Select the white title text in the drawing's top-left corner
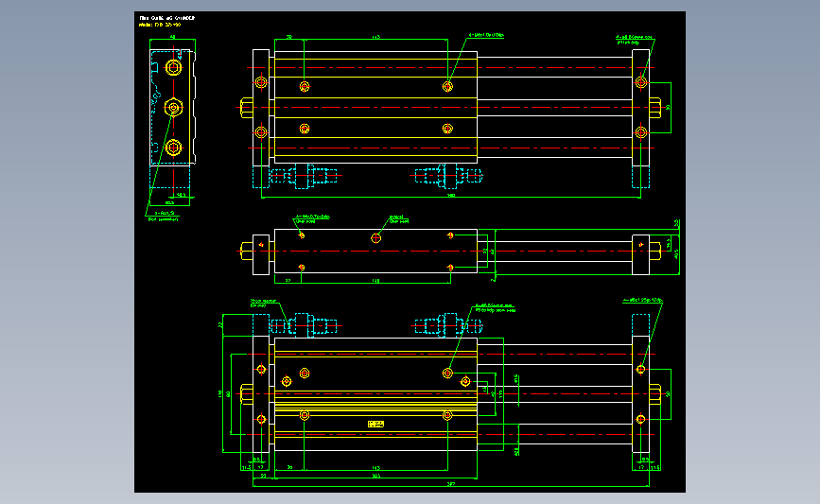Screen dimensions: 820x504 [x=166, y=18]
